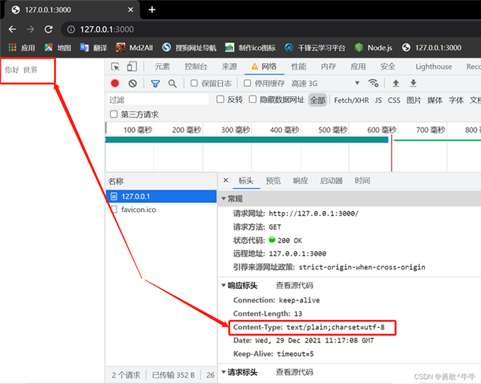Open the 高速 3G throttling dropdown
Image resolution: width=481 pixels, height=384 pixels.
(x=325, y=83)
